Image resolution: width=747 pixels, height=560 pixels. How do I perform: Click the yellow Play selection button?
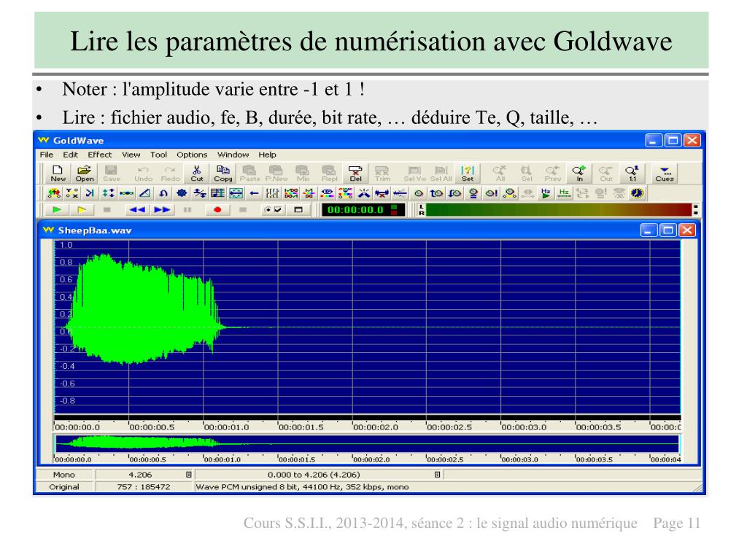[82, 209]
